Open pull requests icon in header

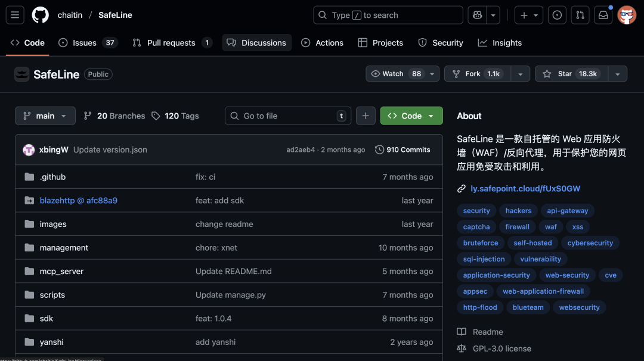580,15
